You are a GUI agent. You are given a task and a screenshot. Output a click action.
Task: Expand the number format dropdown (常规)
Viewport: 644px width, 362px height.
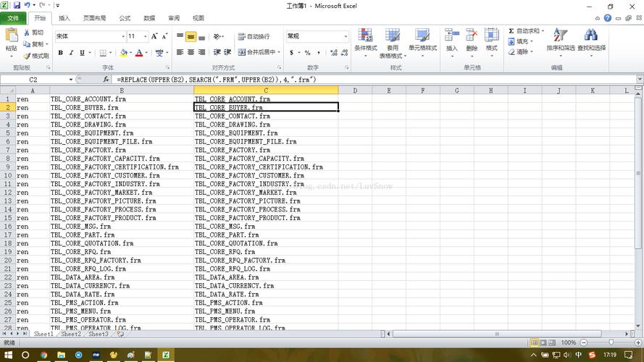[x=346, y=36]
